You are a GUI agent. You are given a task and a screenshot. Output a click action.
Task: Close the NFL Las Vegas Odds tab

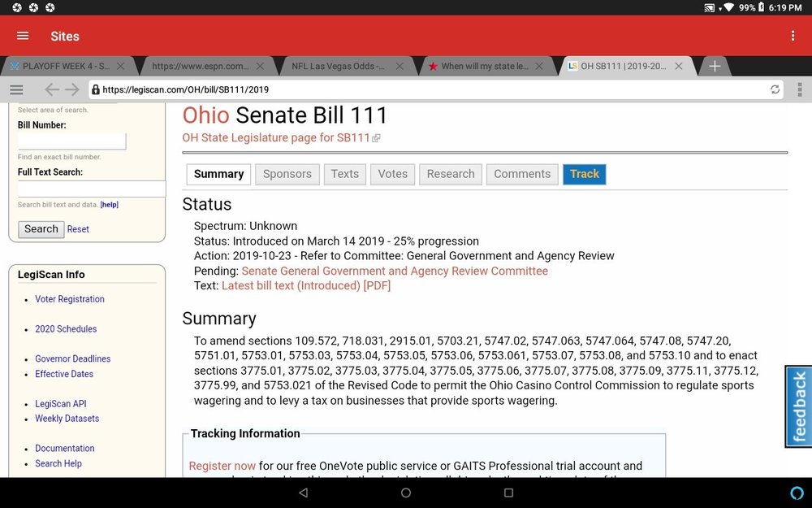click(400, 67)
